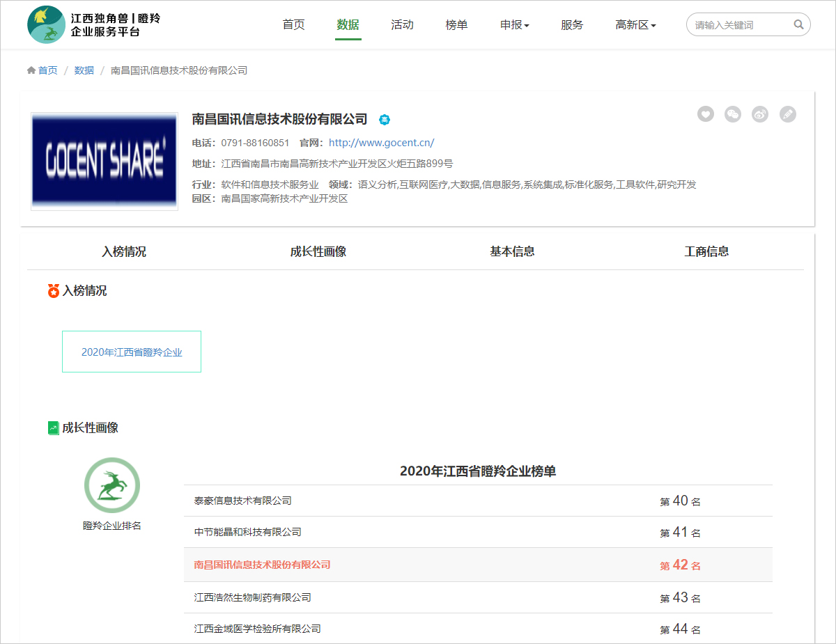The height and width of the screenshot is (644, 836).
Task: Click the search magnifier icon
Action: (798, 25)
